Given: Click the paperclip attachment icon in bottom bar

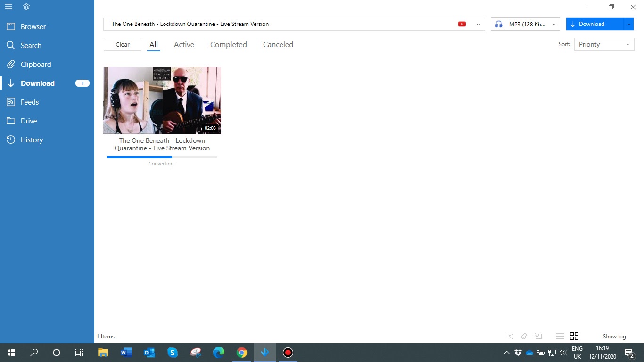Looking at the screenshot, I should [x=524, y=336].
